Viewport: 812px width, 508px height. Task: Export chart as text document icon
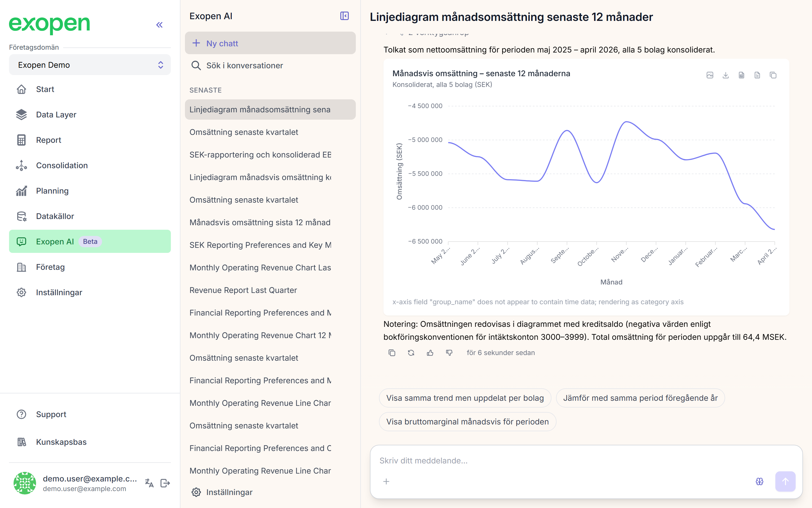click(757, 75)
